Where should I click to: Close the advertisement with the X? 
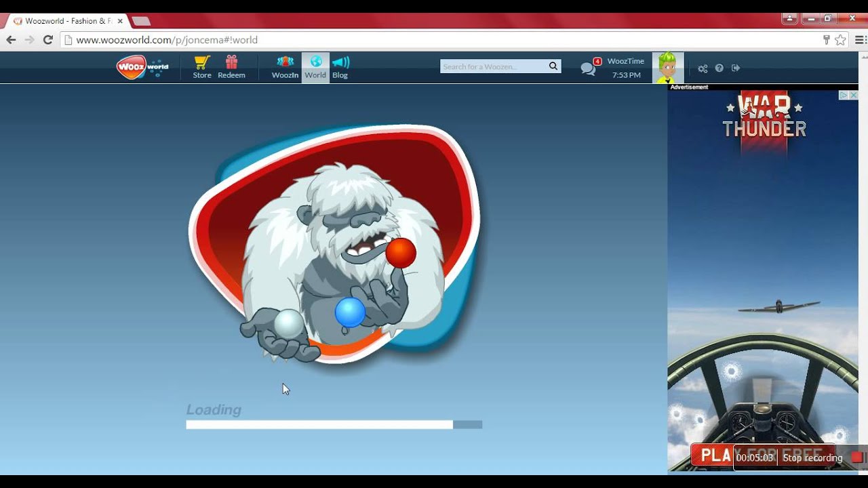pos(854,96)
